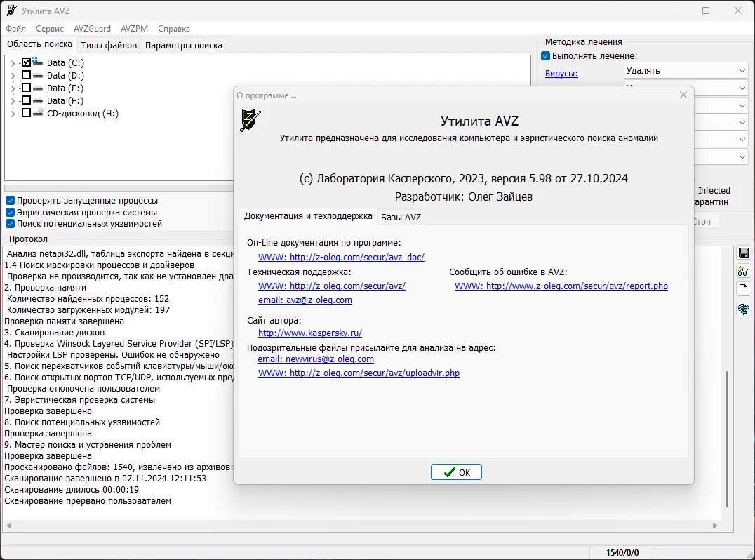This screenshot has height=560, width=755.
Task: Click the 'Количество найденных процессов: 152' line
Action: (88, 299)
